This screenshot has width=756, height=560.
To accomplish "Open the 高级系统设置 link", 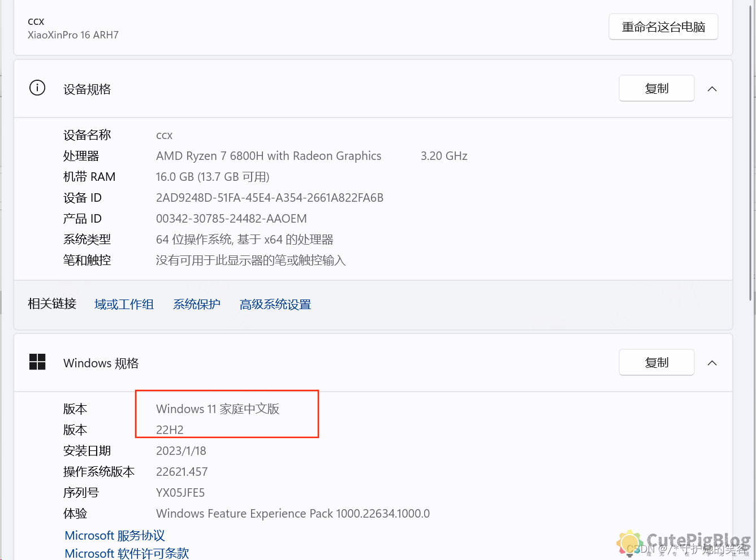I will [x=275, y=304].
